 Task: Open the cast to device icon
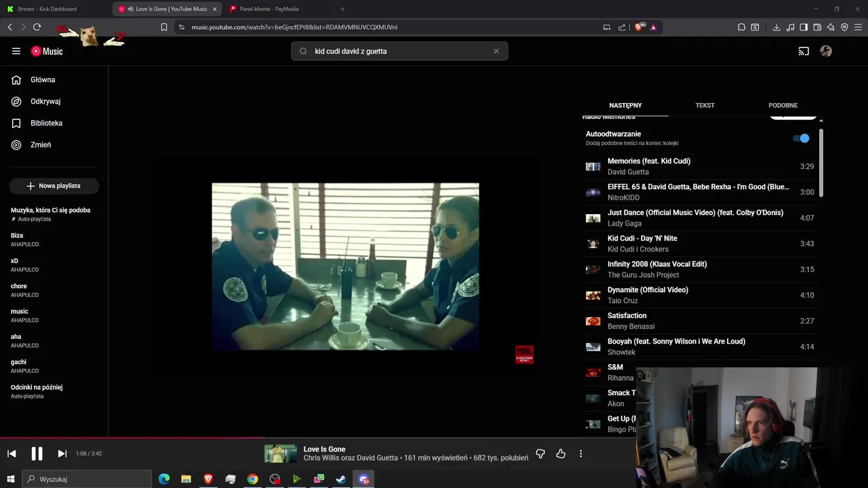click(x=804, y=51)
